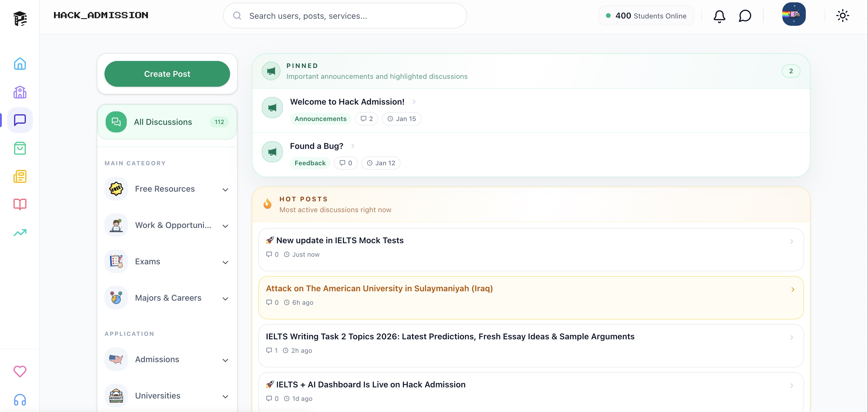Image resolution: width=868 pixels, height=412 pixels.
Task: Click the Support headphones icon in sidebar
Action: 20,400
